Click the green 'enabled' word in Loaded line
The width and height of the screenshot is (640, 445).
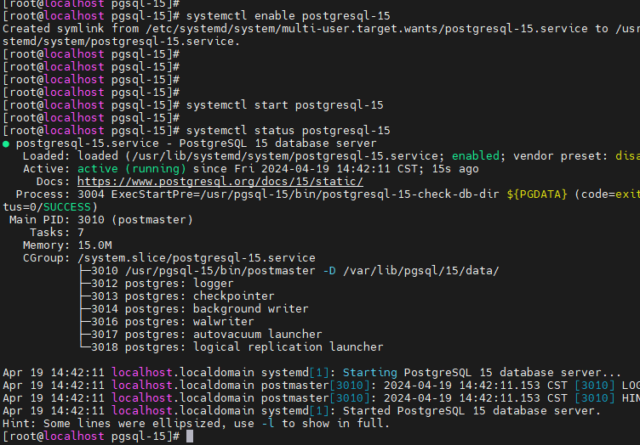476,156
